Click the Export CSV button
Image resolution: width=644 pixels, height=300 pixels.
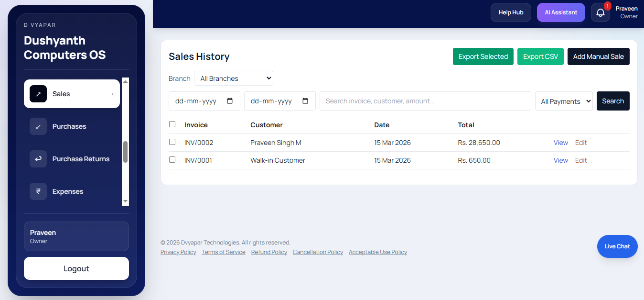(x=540, y=56)
